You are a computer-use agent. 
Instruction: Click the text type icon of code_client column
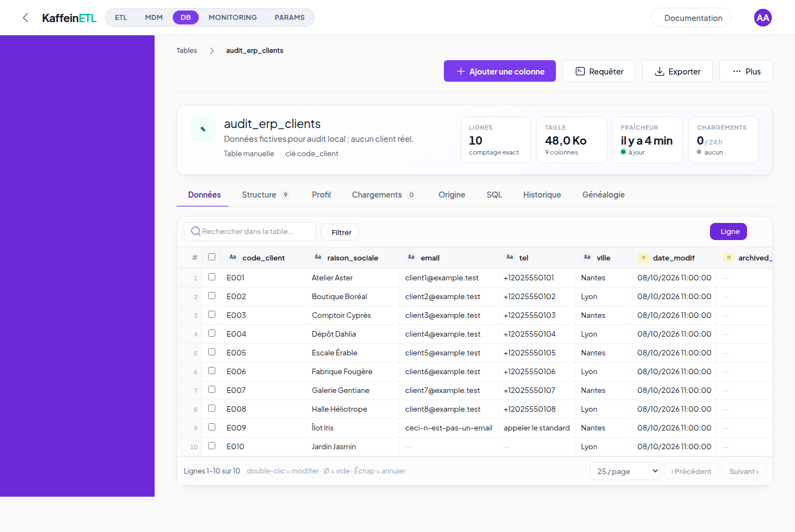pyautogui.click(x=232, y=257)
